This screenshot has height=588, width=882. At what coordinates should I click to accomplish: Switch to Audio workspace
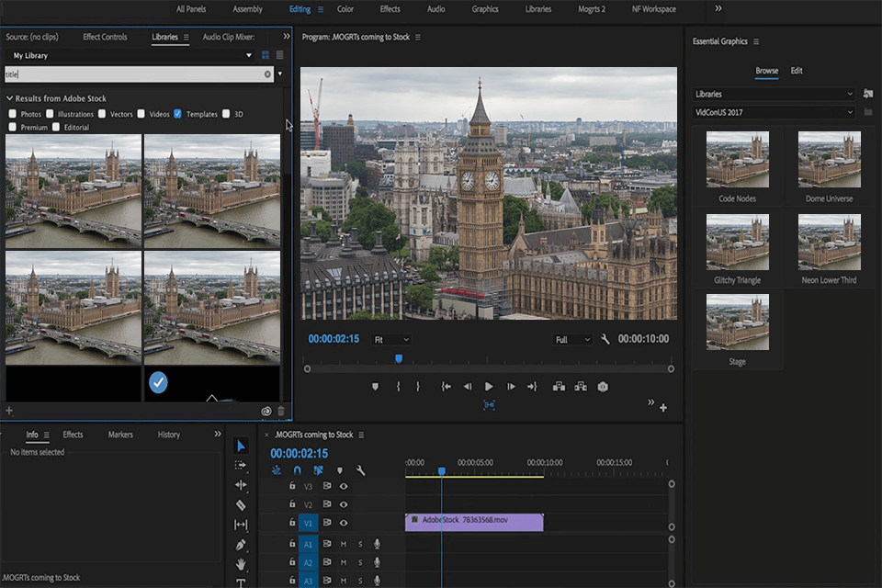tap(435, 9)
